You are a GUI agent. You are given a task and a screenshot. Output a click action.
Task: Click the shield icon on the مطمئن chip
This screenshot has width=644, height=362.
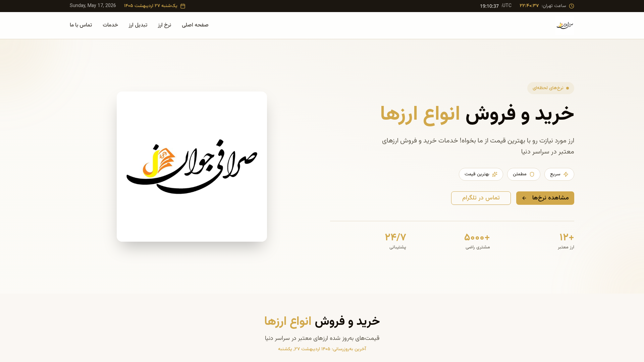[532, 174]
